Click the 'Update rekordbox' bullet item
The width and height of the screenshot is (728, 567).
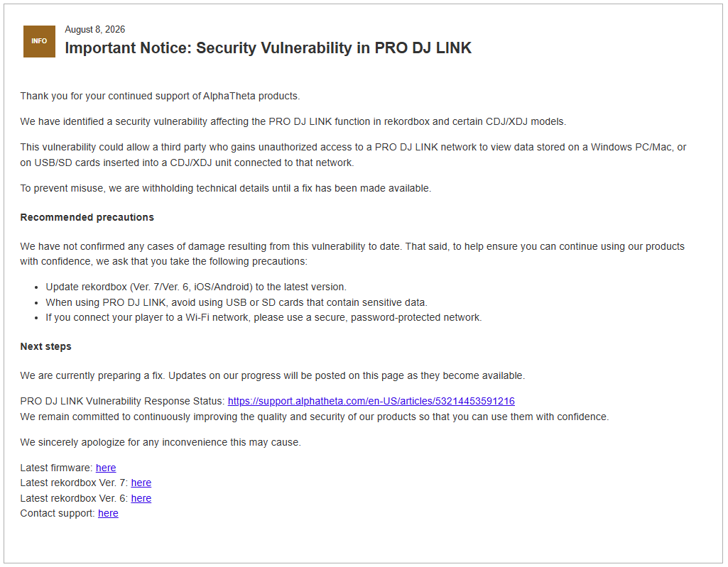[x=196, y=287]
